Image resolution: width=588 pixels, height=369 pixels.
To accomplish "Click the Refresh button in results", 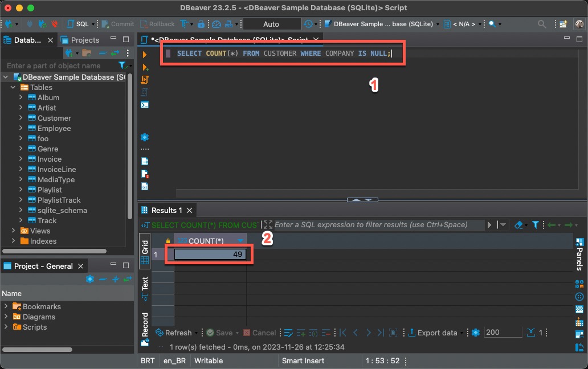I will [x=174, y=333].
